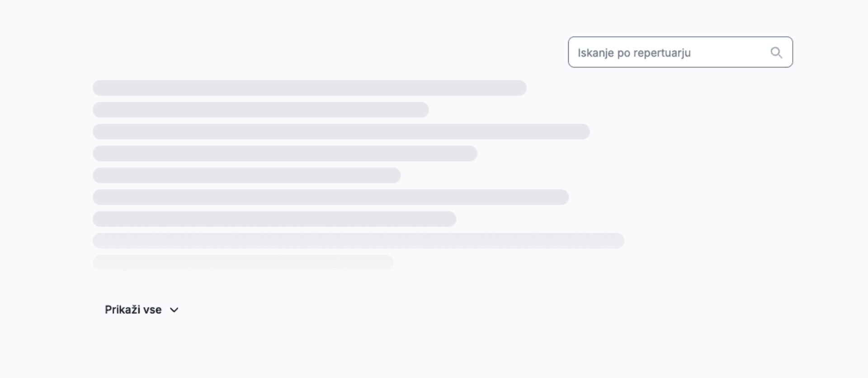
Task: Open full repertoire list using Prikaži vse
Action: [133, 310]
